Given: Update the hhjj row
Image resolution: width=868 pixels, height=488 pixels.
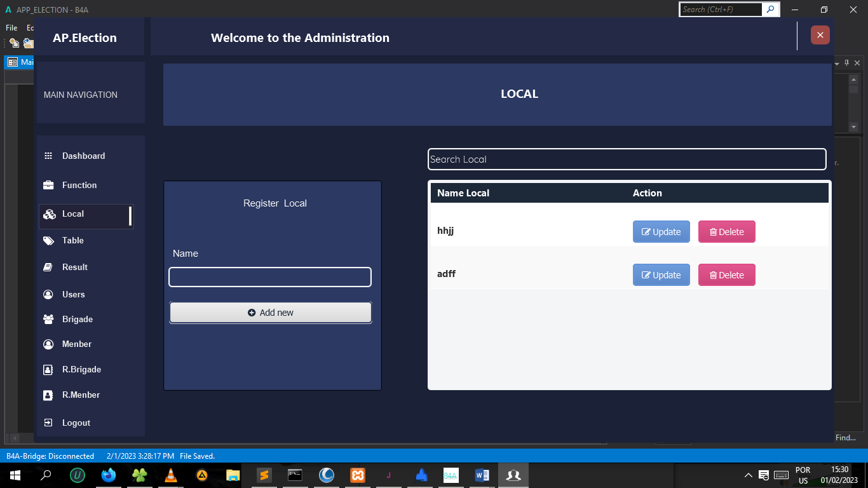Looking at the screenshot, I should (661, 232).
